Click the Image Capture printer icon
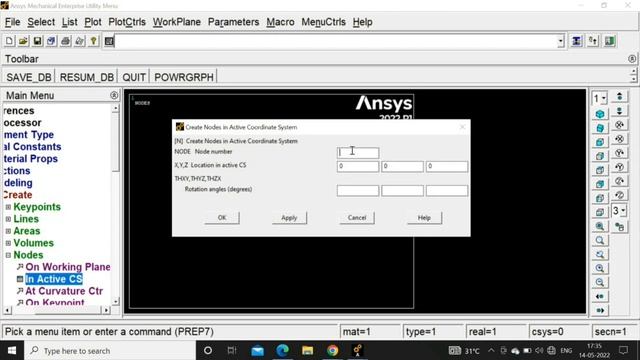The image size is (640, 360). 65,41
